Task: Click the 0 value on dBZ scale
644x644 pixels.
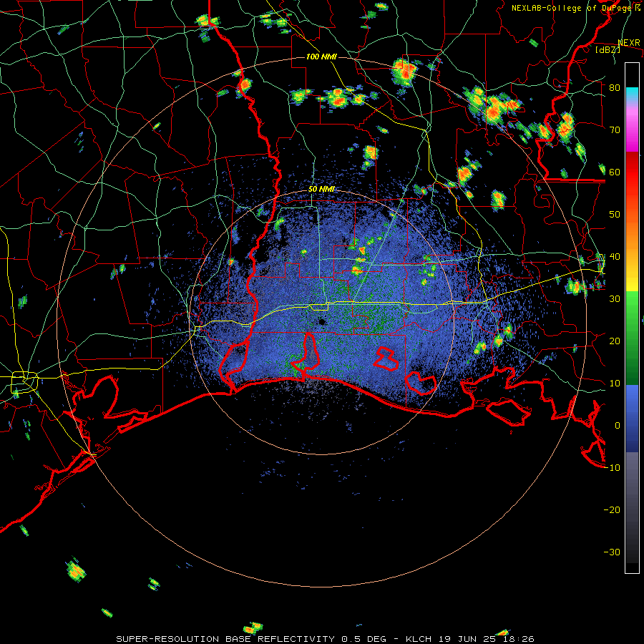Action: (618, 426)
